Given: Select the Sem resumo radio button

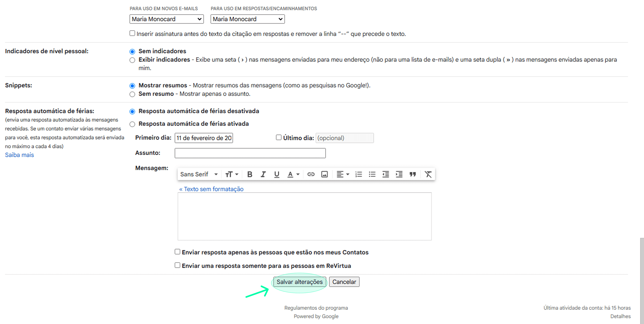Looking at the screenshot, I should click(132, 94).
